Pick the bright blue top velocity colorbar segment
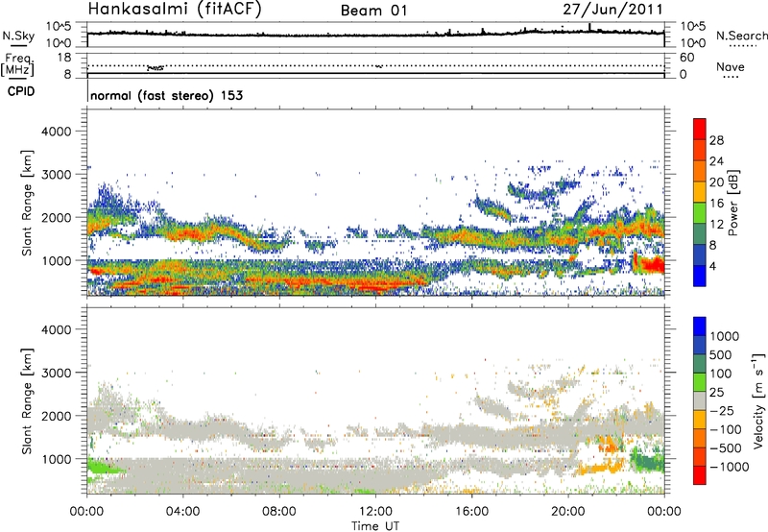The height and width of the screenshot is (532, 768). pos(700,326)
